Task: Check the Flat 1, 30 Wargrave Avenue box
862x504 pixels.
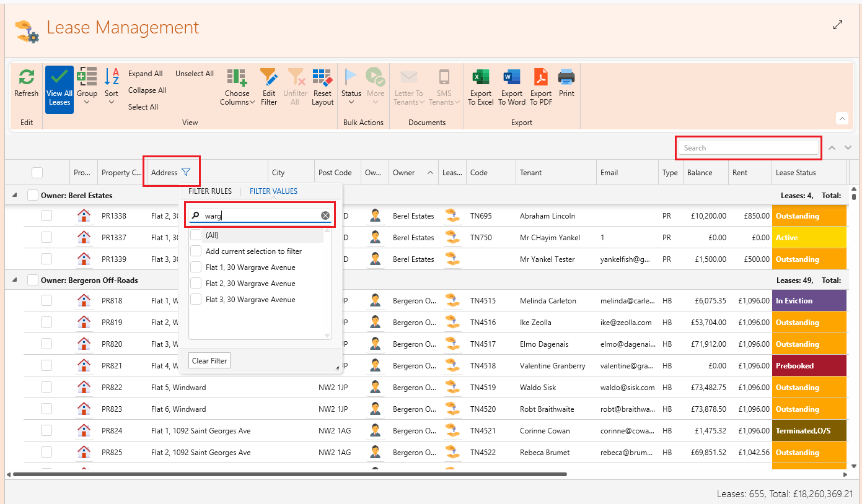Action: pos(196,267)
